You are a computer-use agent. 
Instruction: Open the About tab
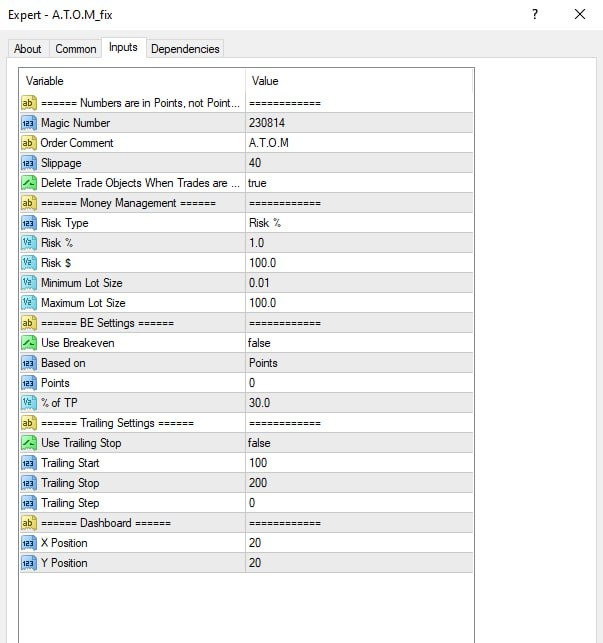click(27, 49)
